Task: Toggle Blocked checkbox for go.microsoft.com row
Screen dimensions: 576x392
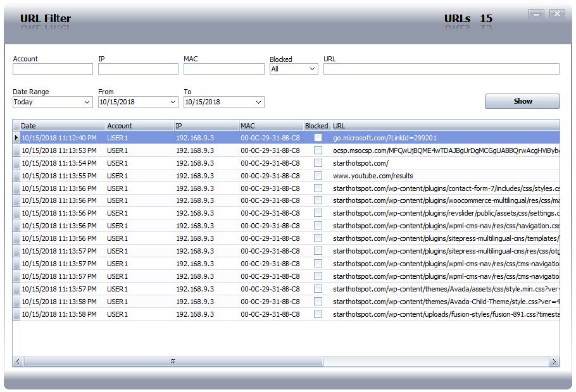Action: 318,138
